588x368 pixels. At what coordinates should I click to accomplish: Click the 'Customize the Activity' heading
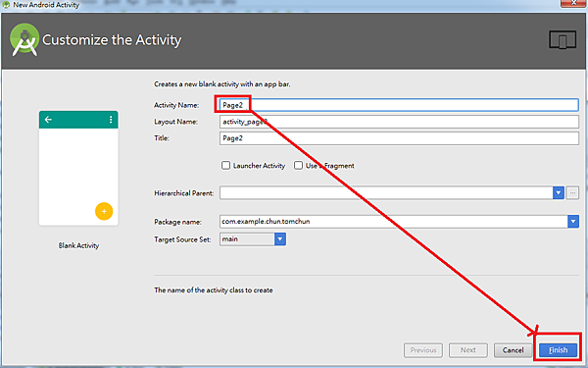click(x=112, y=40)
